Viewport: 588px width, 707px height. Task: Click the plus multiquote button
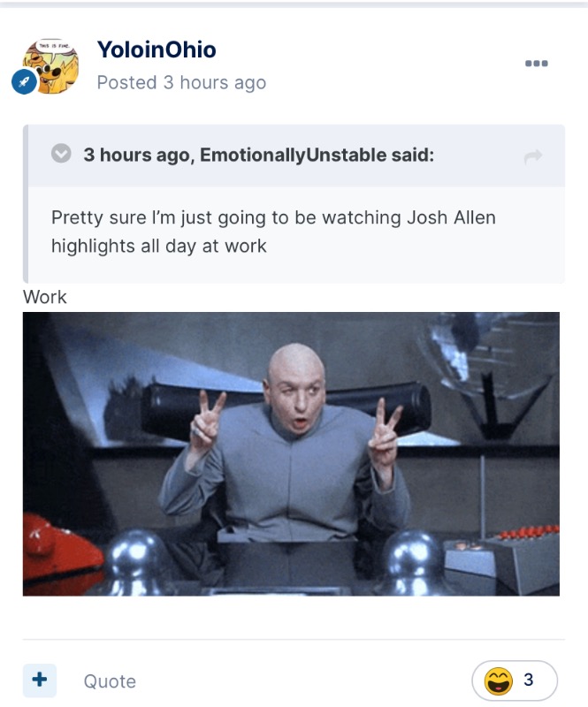point(40,680)
